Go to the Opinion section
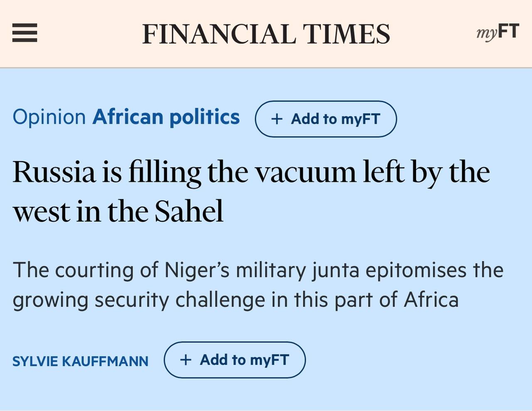 [49, 117]
